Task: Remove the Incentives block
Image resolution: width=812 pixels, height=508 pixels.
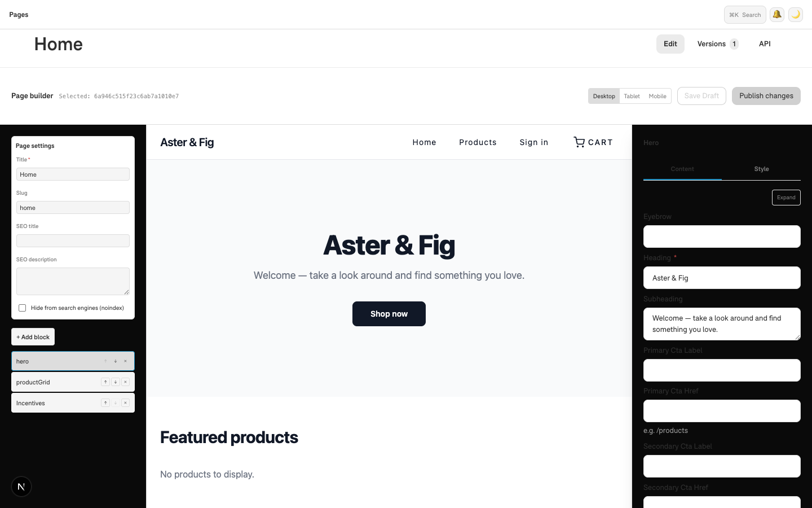Action: pyautogui.click(x=126, y=403)
